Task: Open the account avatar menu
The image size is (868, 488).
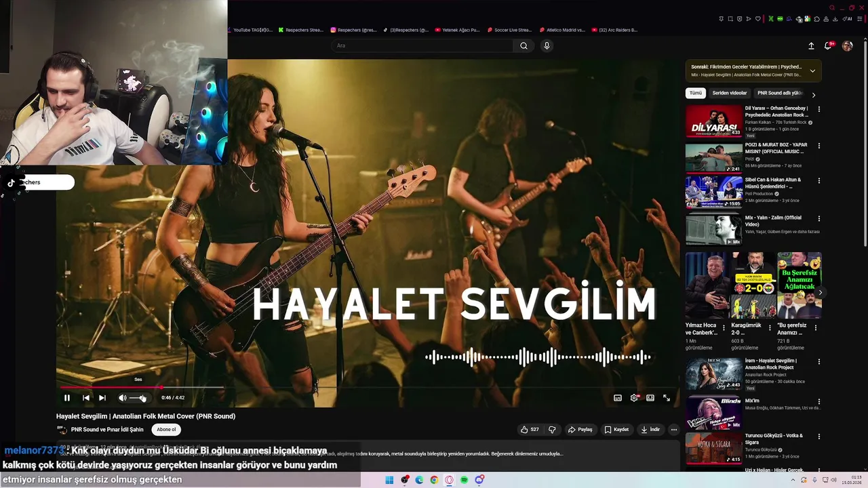Action: point(847,45)
